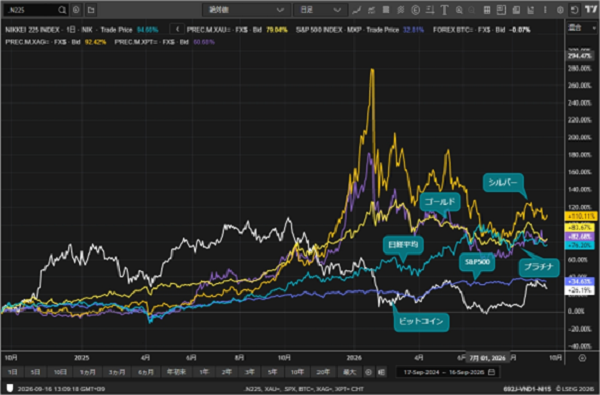The image size is (600, 395).
Task: Choose the 1年 range button
Action: pyautogui.click(x=204, y=372)
